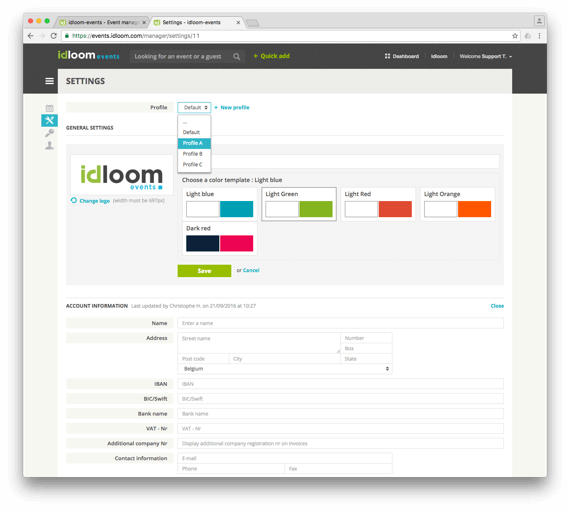Select the blank '--' profile option
Viewport: 570px width, 510px height.
[194, 123]
